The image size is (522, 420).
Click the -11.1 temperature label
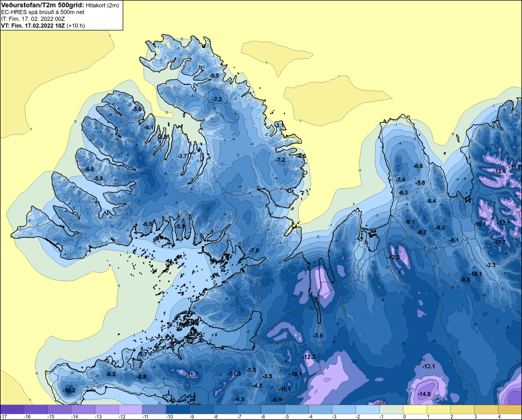coord(284,389)
